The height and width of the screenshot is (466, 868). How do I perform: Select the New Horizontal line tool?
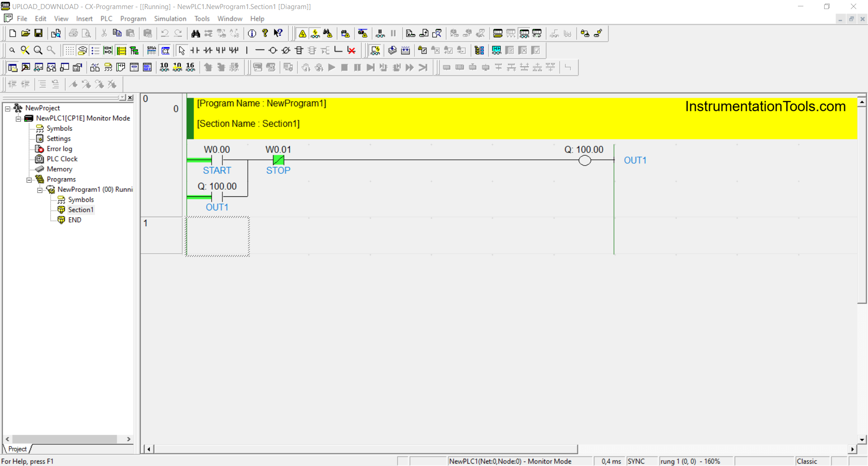click(260, 50)
